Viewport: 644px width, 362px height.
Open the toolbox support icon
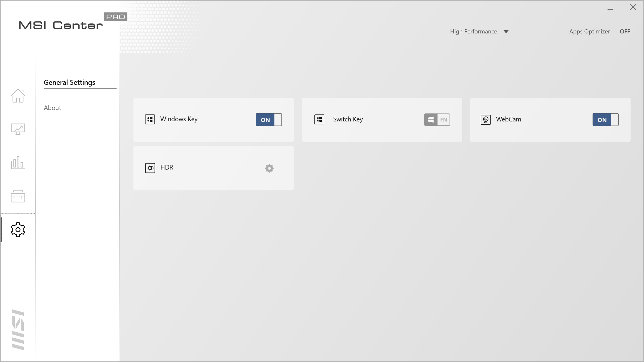(x=18, y=196)
